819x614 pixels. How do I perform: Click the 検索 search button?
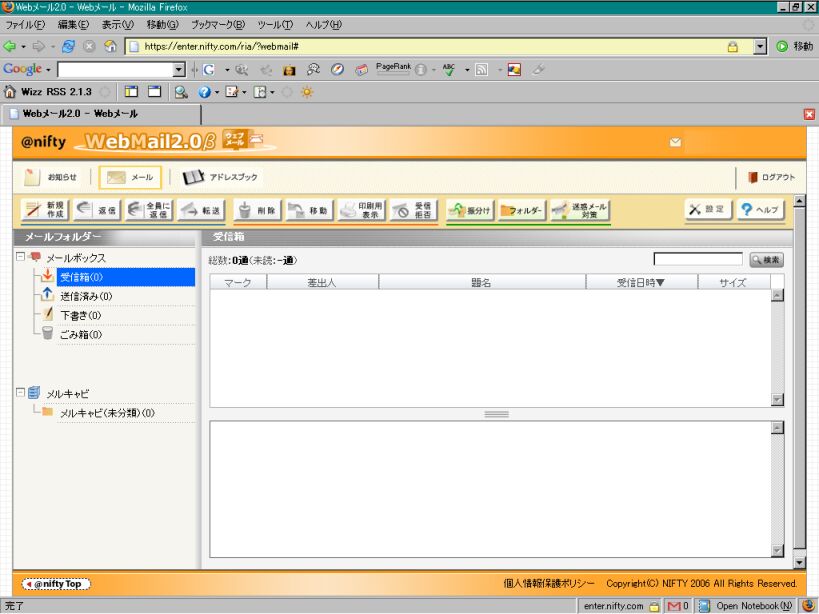[x=766, y=260]
